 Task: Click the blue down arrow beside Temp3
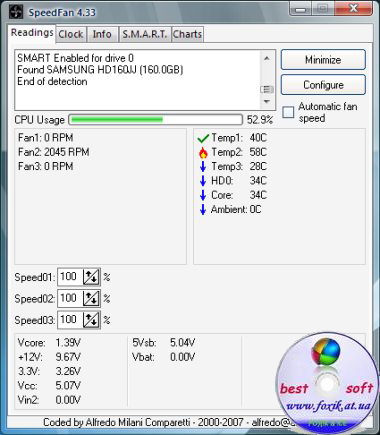203,166
